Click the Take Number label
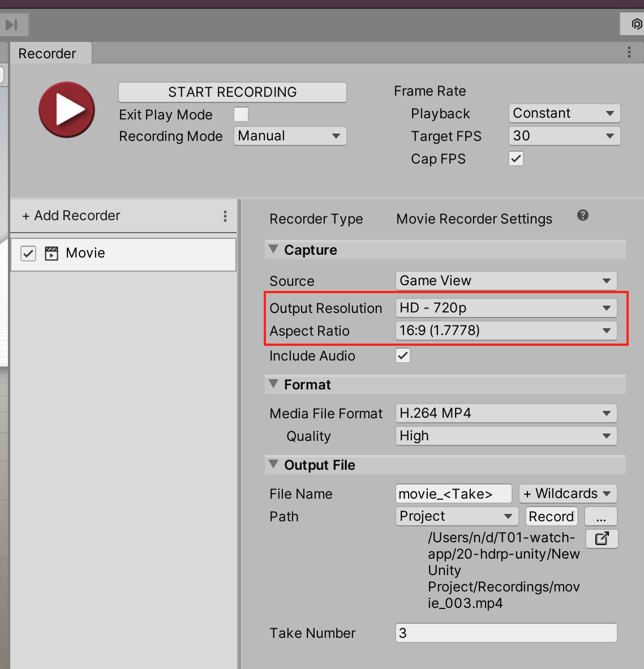The width and height of the screenshot is (644, 669). pyautogui.click(x=312, y=633)
